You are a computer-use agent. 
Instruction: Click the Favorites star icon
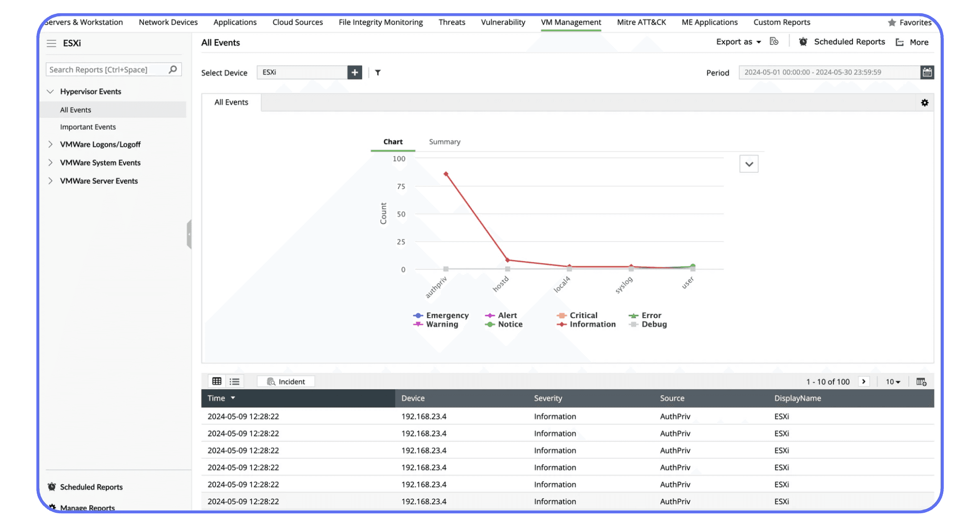point(892,22)
